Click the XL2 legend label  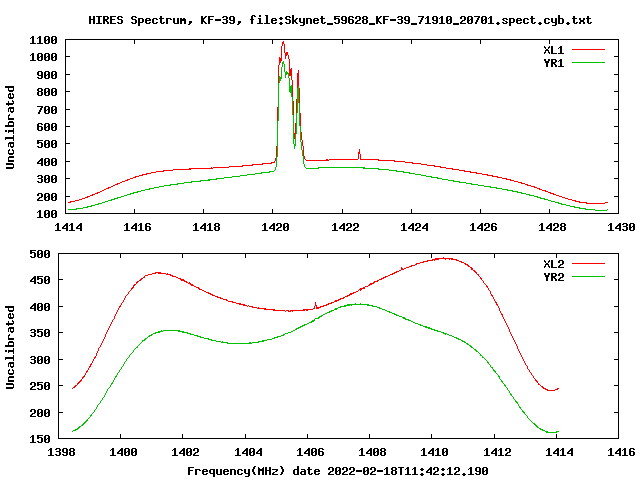tap(553, 264)
